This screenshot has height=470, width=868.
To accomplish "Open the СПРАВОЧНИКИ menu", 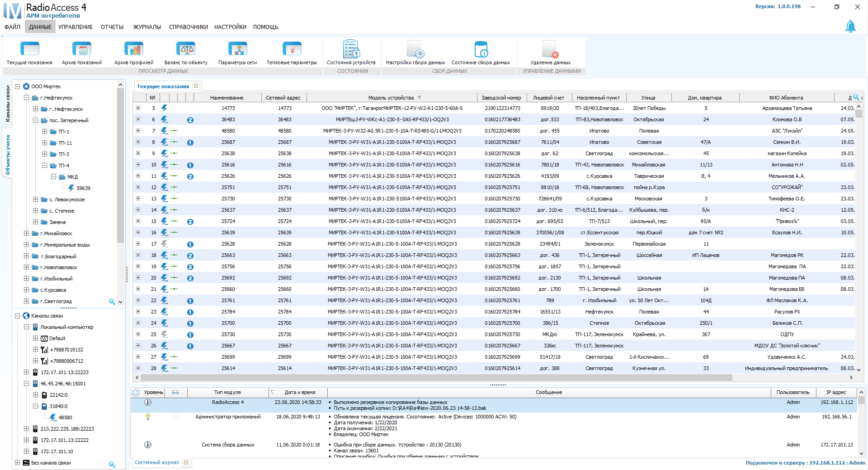I will (x=189, y=27).
